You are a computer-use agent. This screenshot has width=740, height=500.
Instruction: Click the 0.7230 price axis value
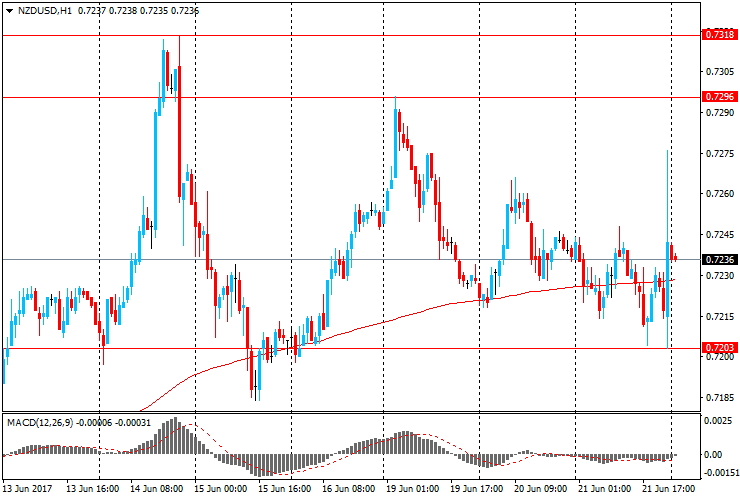click(x=720, y=275)
